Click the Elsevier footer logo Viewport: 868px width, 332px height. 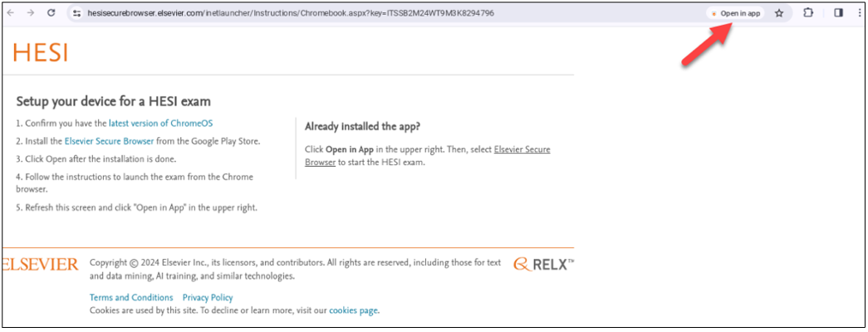click(39, 265)
